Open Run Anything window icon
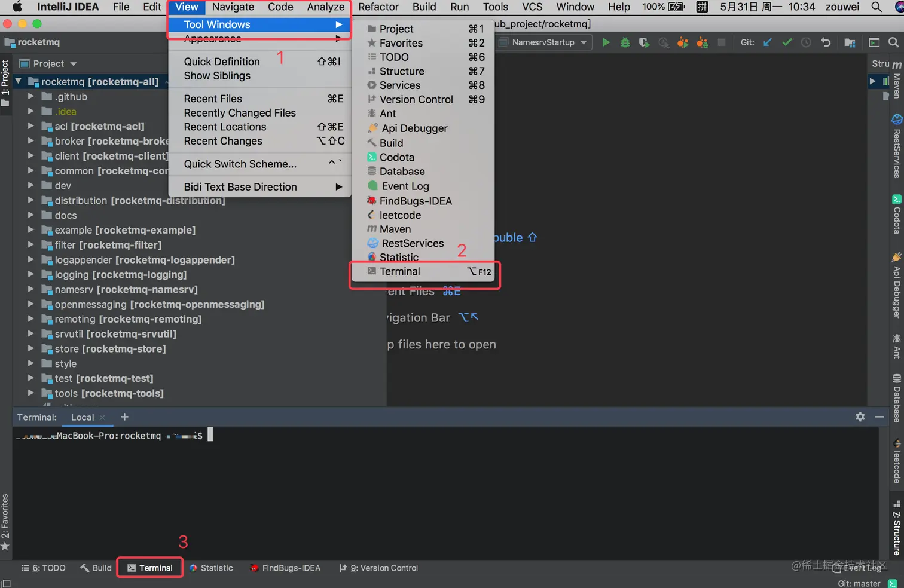The width and height of the screenshot is (904, 588). point(874,42)
